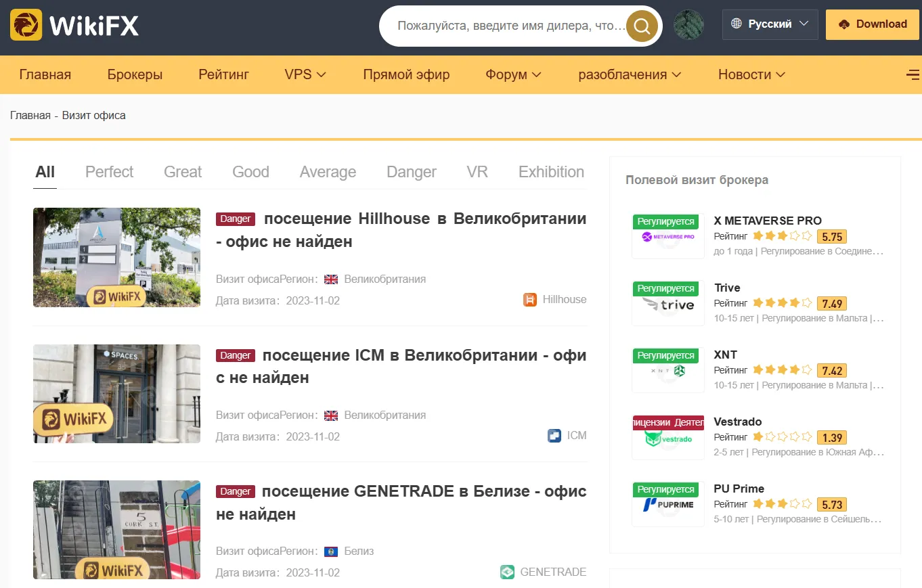Open the Hillhouse office visit article title

[401, 230]
